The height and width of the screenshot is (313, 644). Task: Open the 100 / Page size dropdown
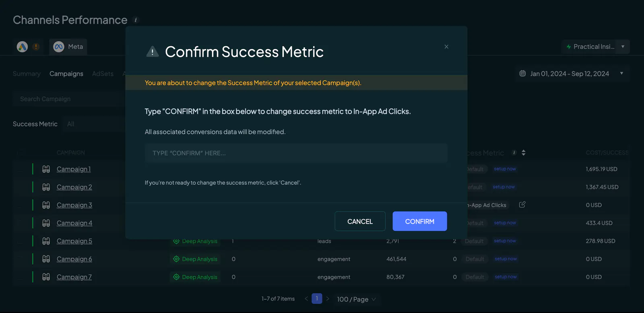[357, 299]
